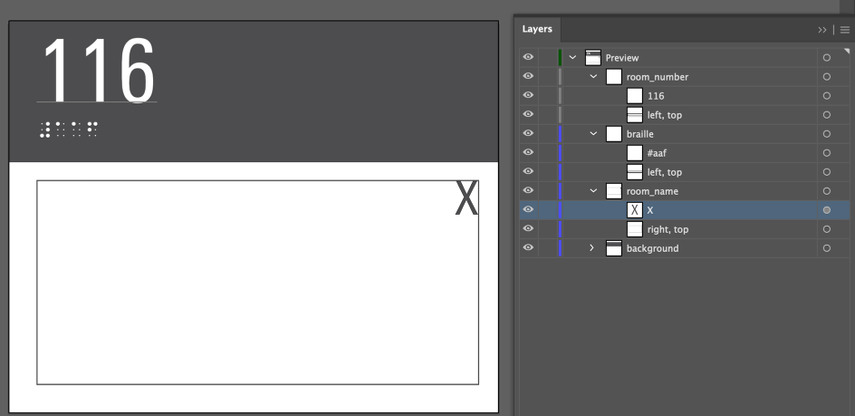Select left, top under braille
The height and width of the screenshot is (416, 855).
click(x=665, y=172)
